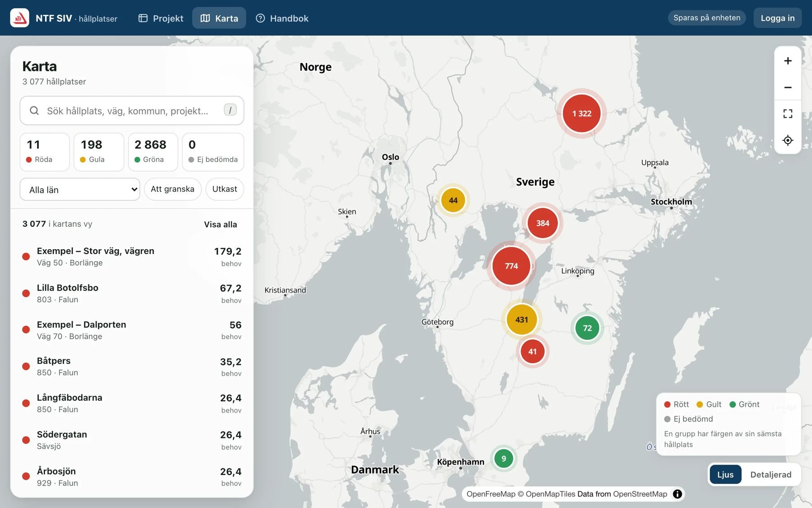This screenshot has height=508, width=812.
Task: Open the 431 yellow cluster
Action: 521,320
